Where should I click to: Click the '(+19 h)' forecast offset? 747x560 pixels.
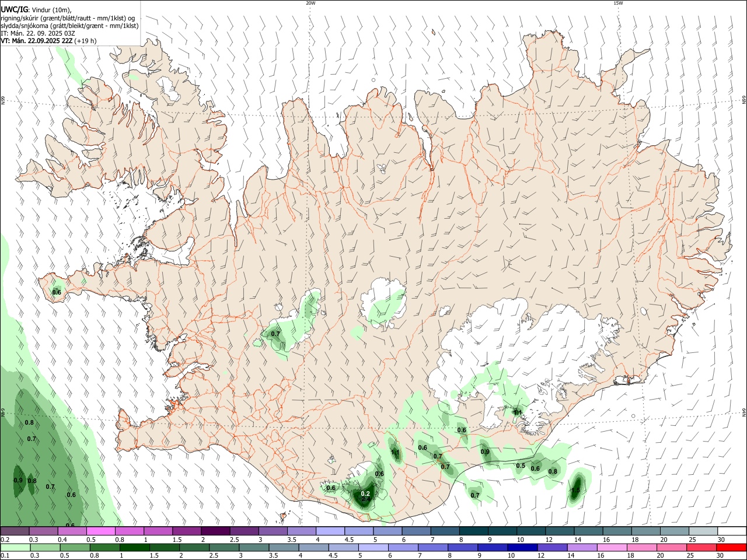pyautogui.click(x=86, y=41)
